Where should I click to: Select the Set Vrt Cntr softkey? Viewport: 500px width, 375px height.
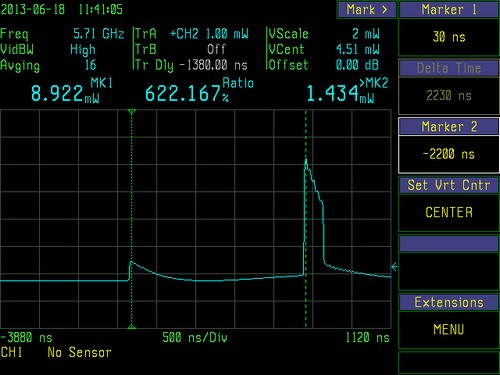pyautogui.click(x=449, y=185)
